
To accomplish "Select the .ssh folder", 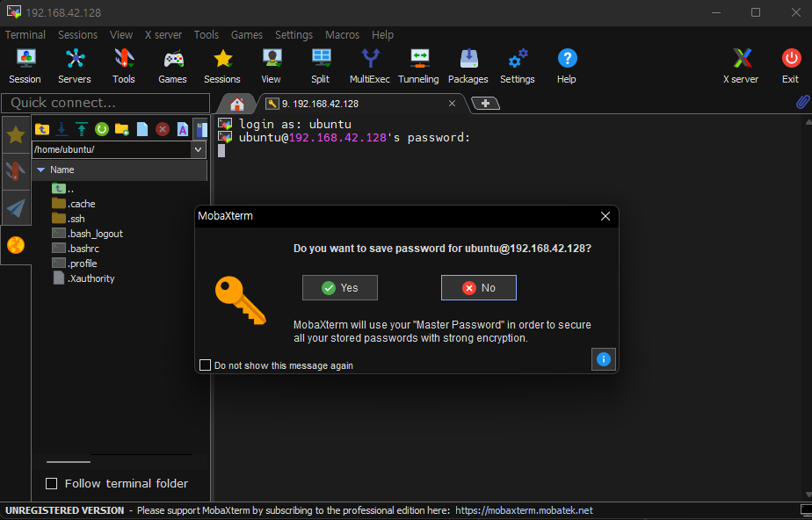I will click(x=69, y=219).
